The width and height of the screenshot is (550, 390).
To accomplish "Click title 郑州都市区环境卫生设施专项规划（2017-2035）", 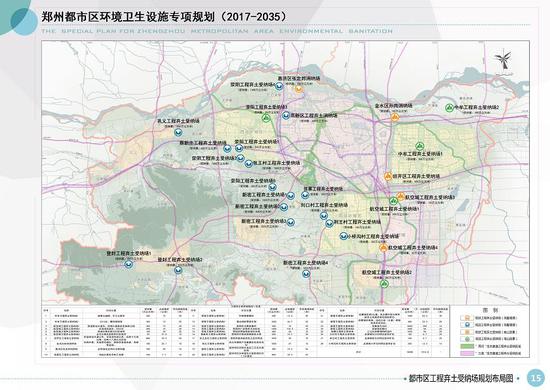I will point(165,16).
